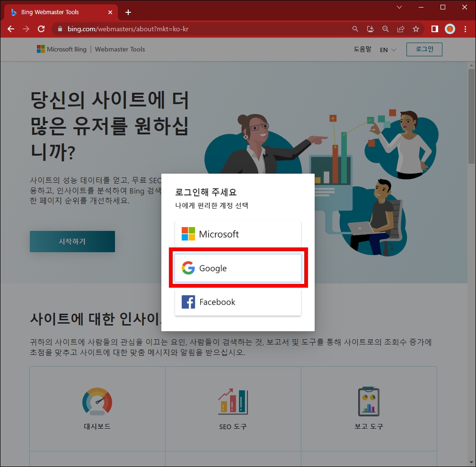Bookmark this page with the star icon

(x=416, y=29)
